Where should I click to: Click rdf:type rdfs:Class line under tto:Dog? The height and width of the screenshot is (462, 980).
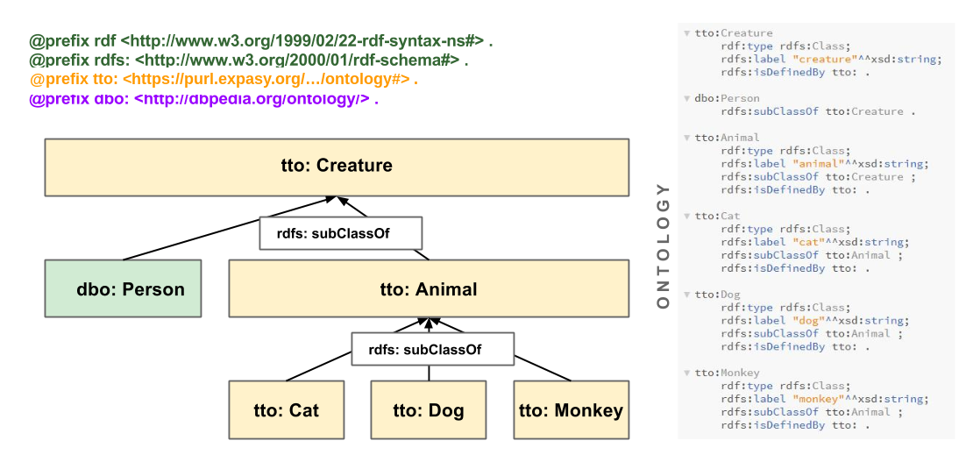pos(785,308)
